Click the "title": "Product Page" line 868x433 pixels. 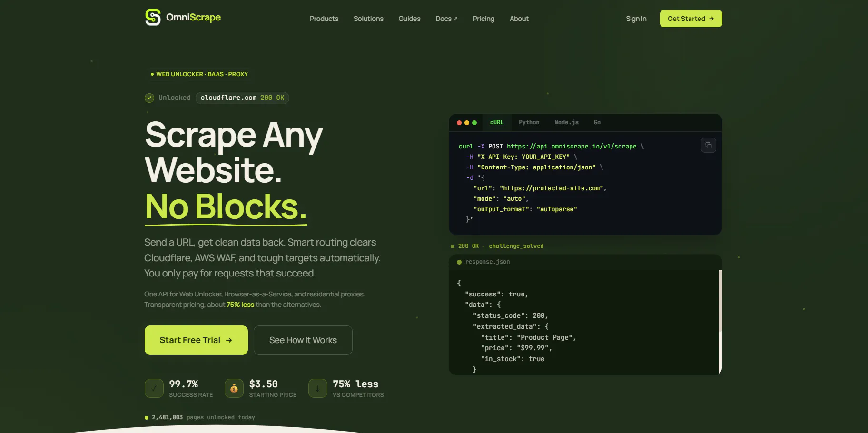click(529, 338)
